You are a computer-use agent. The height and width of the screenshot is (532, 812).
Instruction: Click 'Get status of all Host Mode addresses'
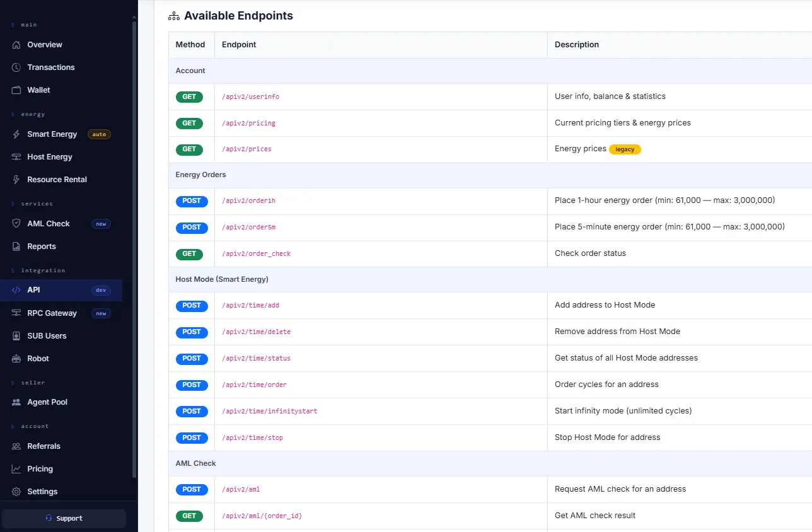tap(626, 358)
